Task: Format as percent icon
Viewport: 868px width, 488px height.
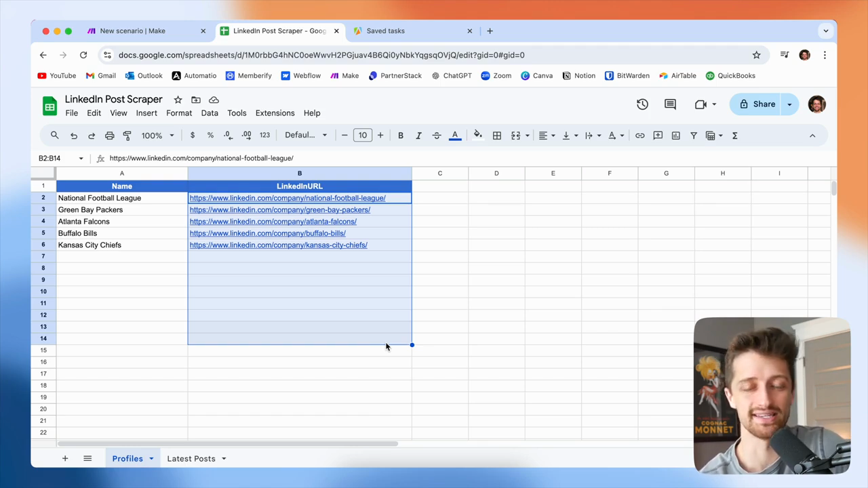Action: 210,136
